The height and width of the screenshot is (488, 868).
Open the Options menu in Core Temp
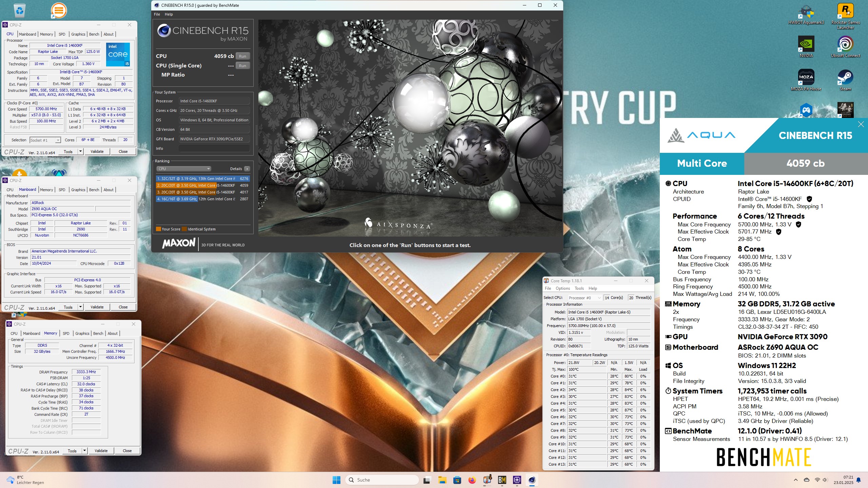click(563, 288)
